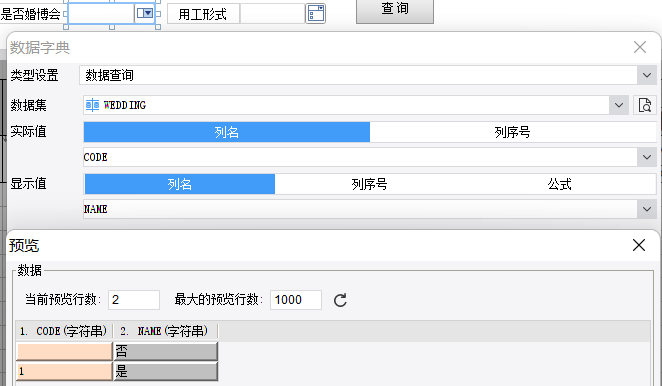The width and height of the screenshot is (662, 386).
Task: Switch 实际值 to 列序号
Action: (x=513, y=132)
